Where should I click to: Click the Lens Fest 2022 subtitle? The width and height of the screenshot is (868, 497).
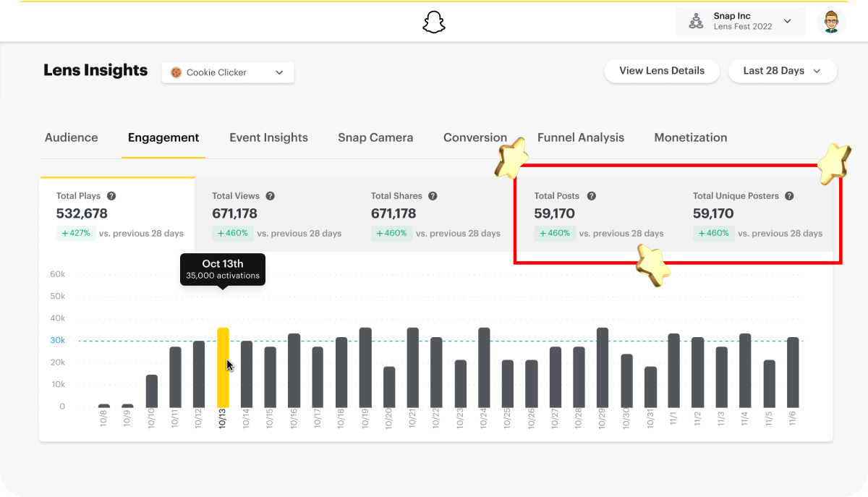pyautogui.click(x=743, y=27)
